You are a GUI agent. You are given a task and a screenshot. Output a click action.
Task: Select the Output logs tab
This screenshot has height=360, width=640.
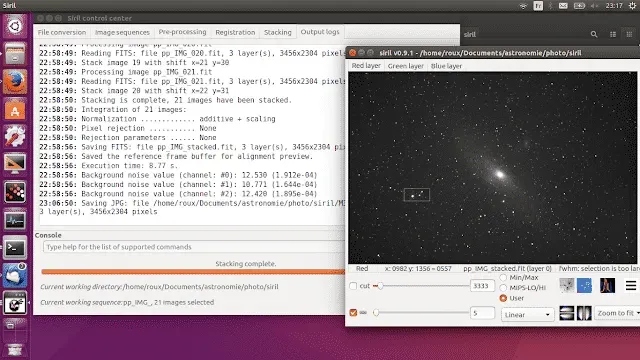[x=320, y=31]
